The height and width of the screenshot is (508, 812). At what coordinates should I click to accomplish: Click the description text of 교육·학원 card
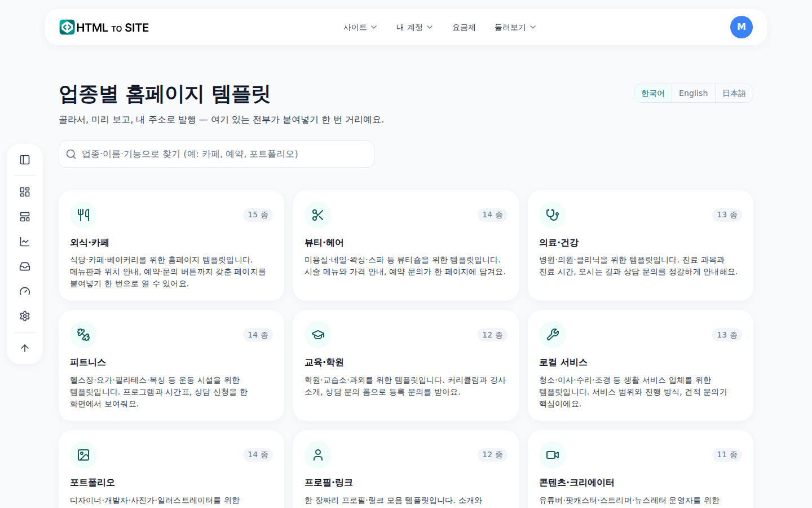click(x=405, y=386)
